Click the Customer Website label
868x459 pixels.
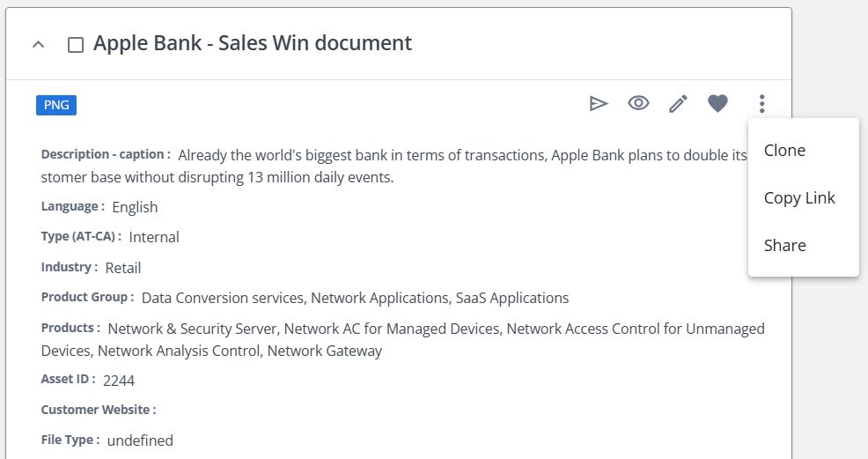coord(99,410)
